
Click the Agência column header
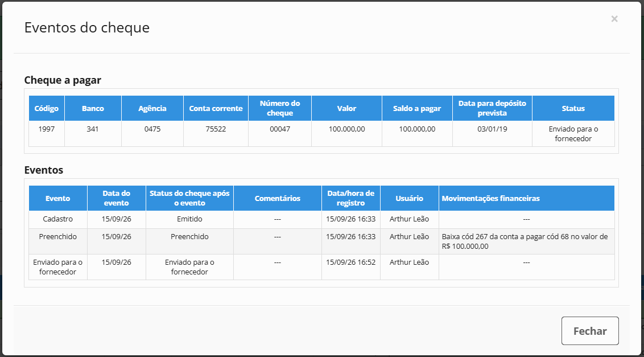click(x=152, y=109)
